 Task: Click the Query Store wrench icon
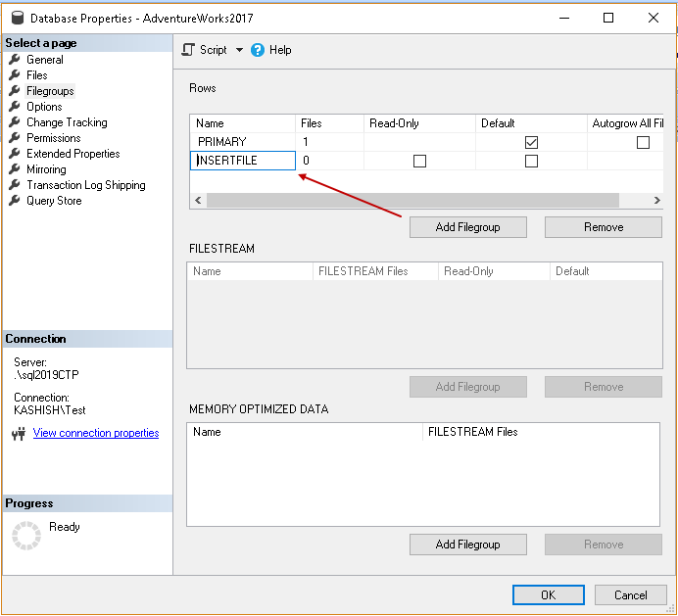15,200
